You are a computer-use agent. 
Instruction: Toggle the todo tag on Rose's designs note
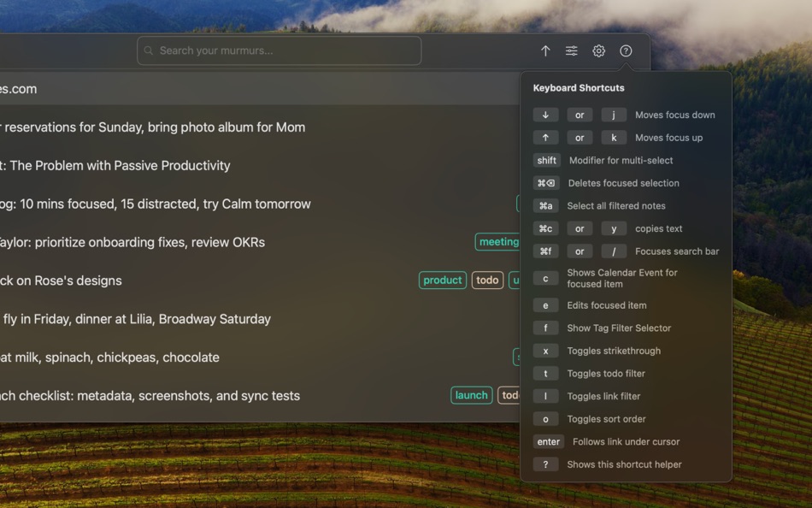487,280
